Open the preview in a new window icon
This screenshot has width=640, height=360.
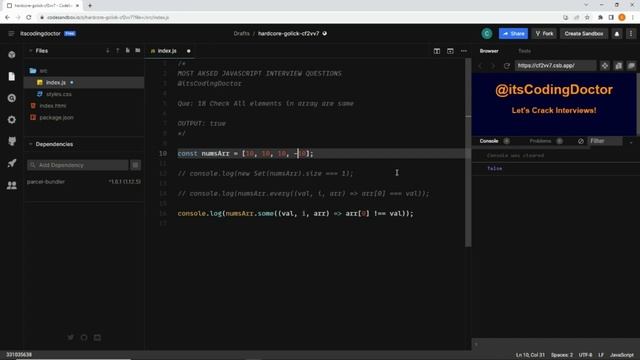point(631,66)
